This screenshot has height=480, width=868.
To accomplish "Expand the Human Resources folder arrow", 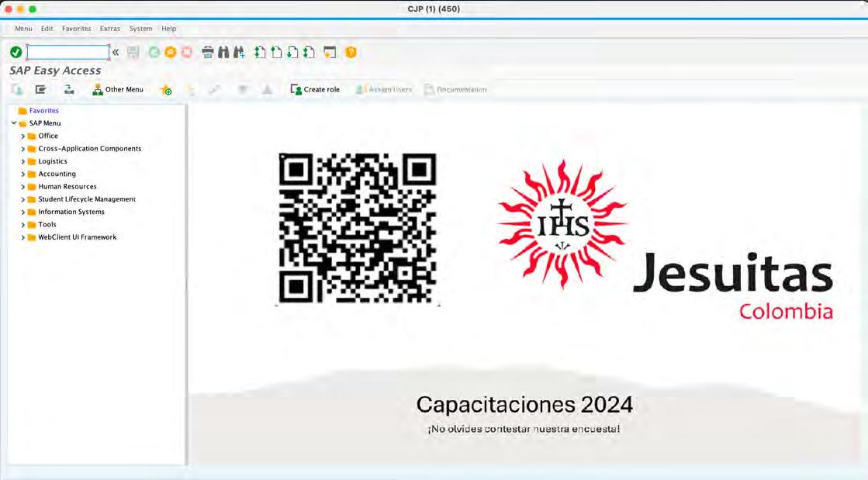I will pos(22,187).
